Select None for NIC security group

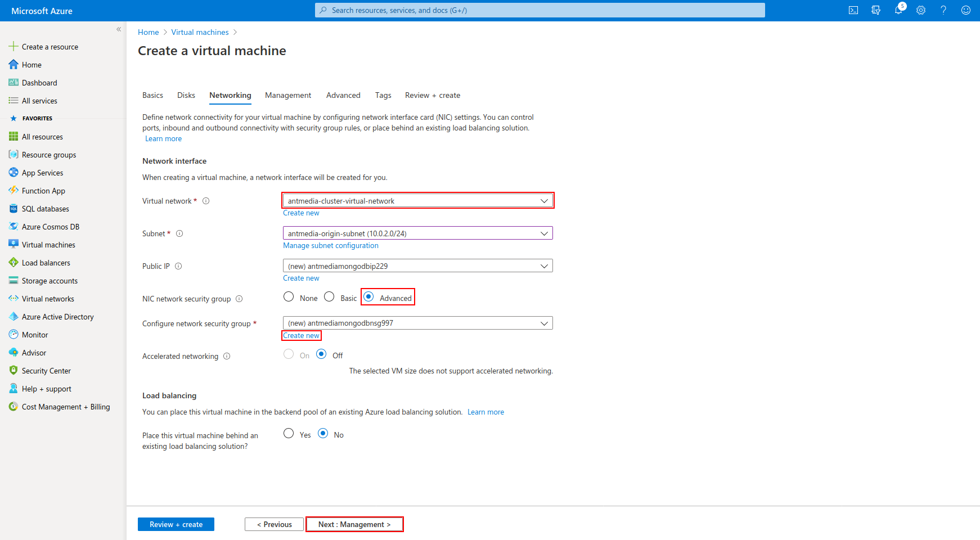[x=289, y=296]
